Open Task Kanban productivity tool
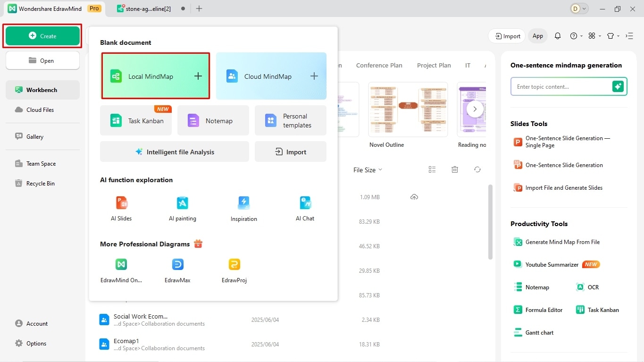 597,310
